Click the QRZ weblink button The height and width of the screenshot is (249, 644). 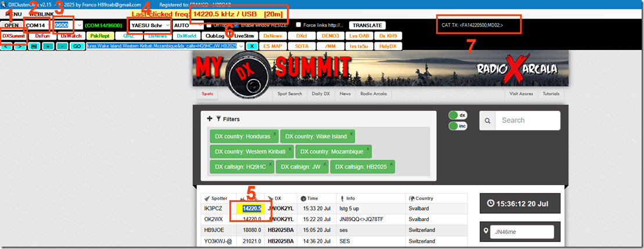click(128, 35)
